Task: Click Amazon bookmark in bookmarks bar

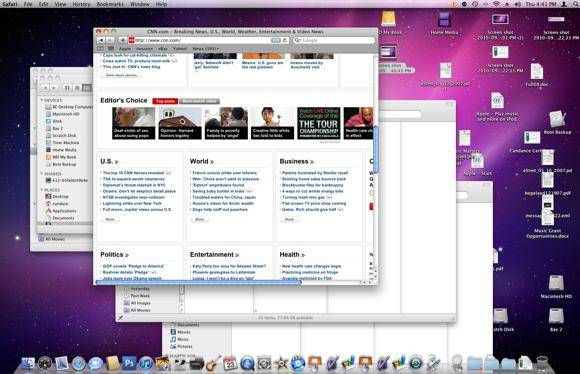Action: [x=144, y=48]
